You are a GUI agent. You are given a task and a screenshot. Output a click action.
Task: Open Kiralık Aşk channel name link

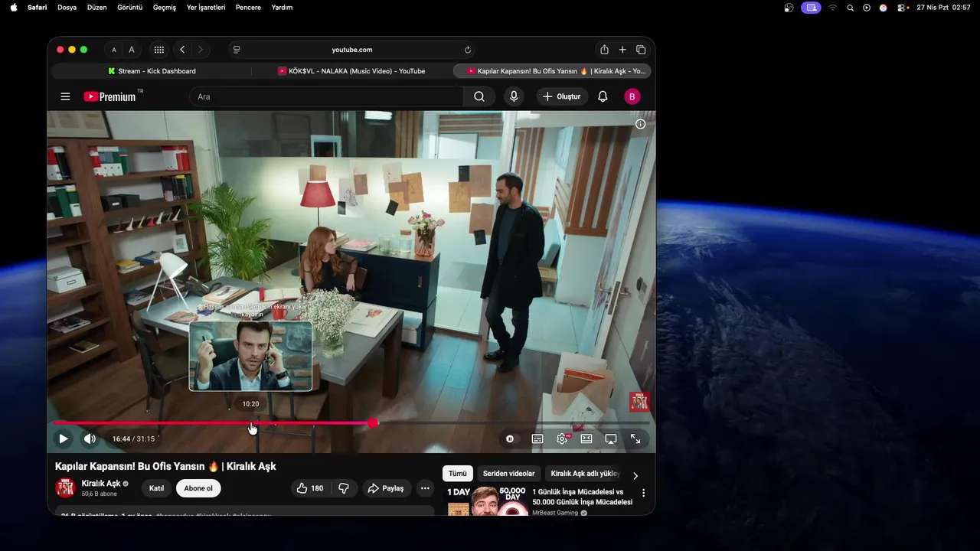tap(101, 484)
